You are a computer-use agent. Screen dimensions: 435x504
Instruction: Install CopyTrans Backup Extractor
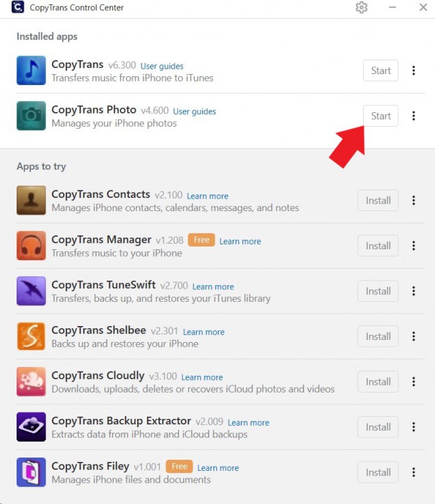tap(378, 427)
